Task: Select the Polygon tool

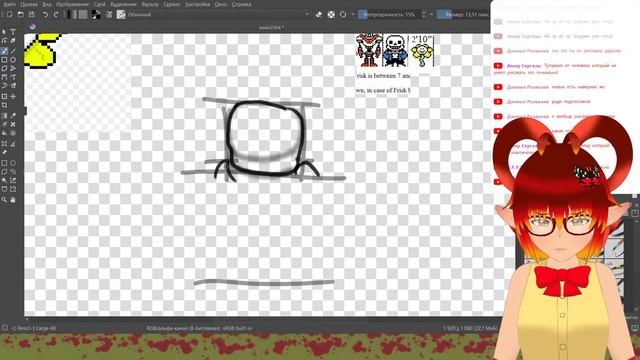Action: (x=4, y=69)
